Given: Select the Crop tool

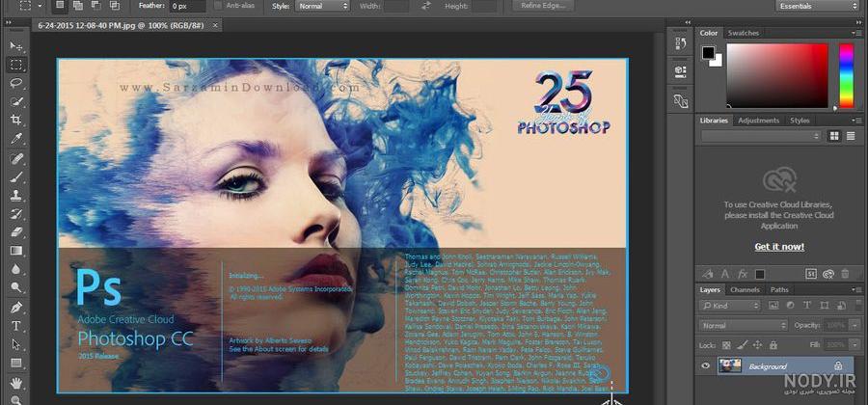Looking at the screenshot, I should point(16,121).
